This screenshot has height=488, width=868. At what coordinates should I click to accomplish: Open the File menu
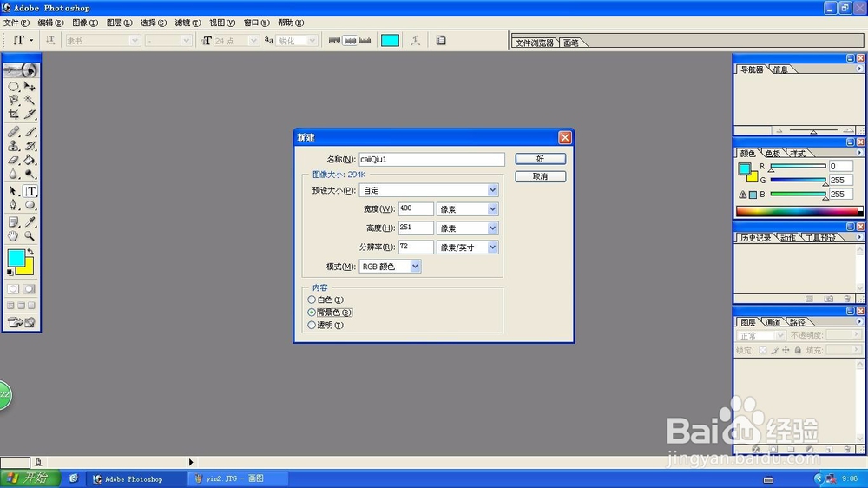(x=16, y=23)
